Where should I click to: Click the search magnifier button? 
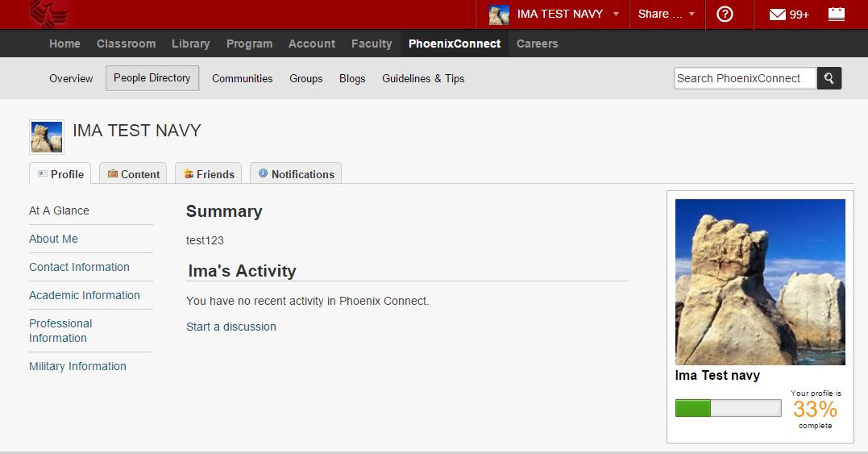click(x=829, y=78)
